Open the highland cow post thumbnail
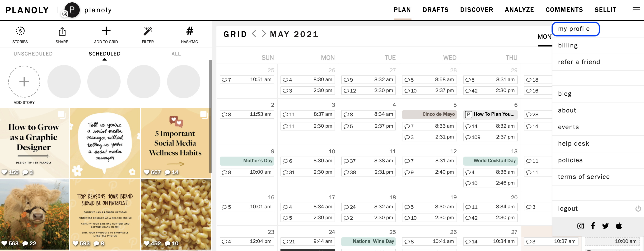The height and width of the screenshot is (251, 644). pyautogui.click(x=34, y=214)
